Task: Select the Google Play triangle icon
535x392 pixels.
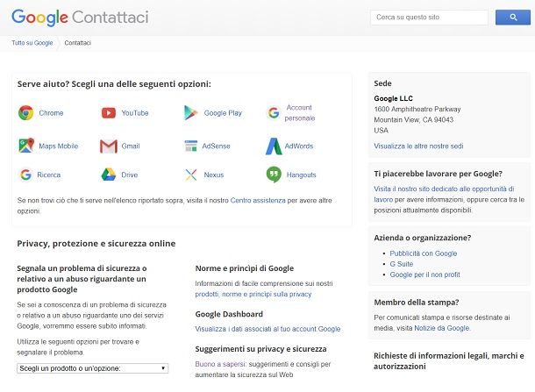Action: 190,113
